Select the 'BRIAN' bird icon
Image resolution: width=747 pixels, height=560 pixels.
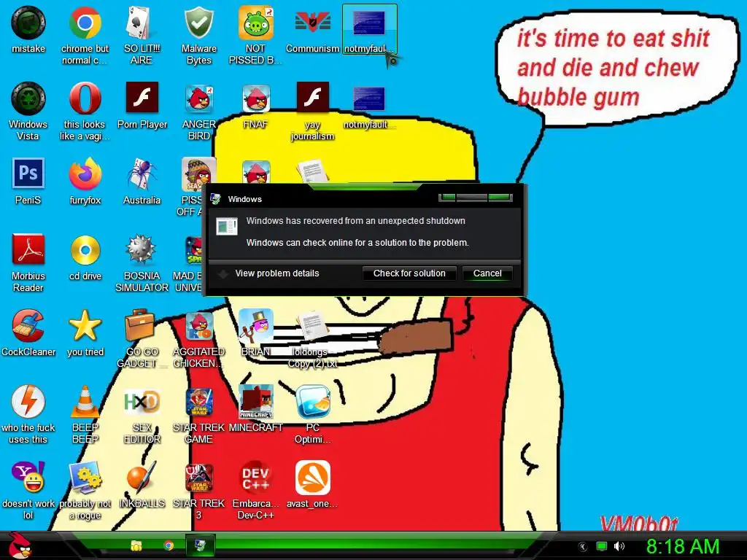pos(255,332)
